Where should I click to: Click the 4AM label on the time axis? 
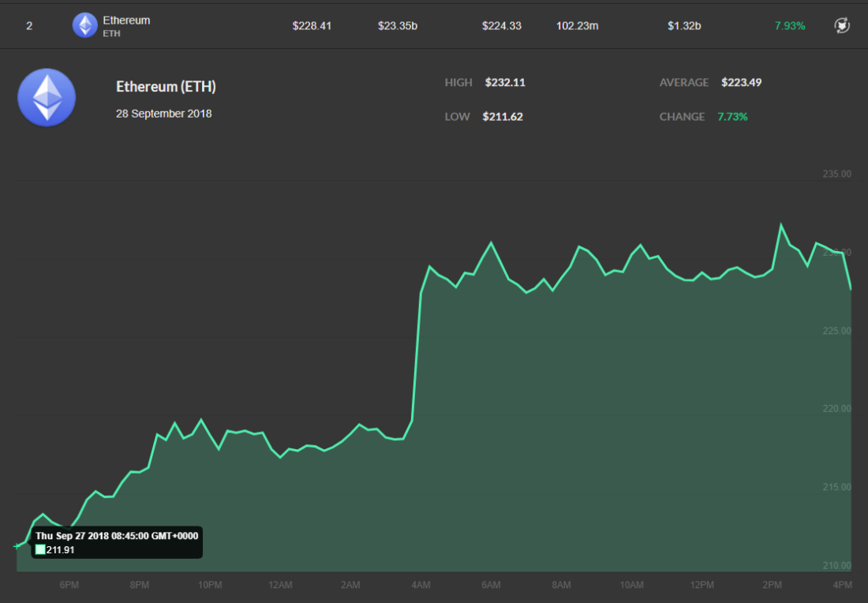click(421, 586)
